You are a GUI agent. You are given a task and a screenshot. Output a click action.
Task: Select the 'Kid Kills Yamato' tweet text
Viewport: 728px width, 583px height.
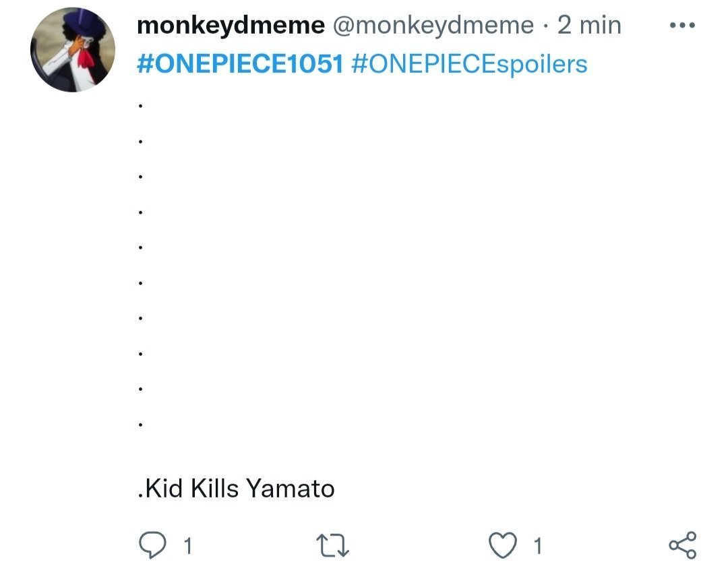pos(237,489)
